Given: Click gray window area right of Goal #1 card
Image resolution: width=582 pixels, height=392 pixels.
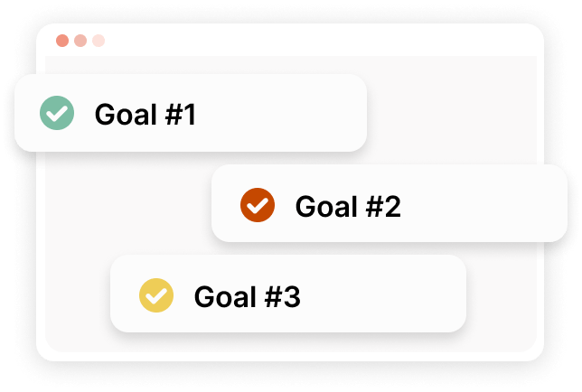Looking at the screenshot, I should pyautogui.click(x=452, y=113).
